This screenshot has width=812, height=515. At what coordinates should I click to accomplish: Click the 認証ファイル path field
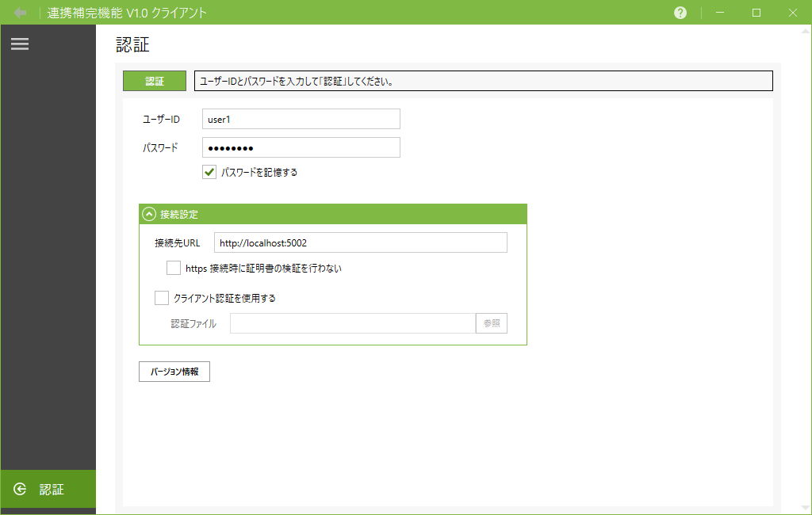point(352,323)
